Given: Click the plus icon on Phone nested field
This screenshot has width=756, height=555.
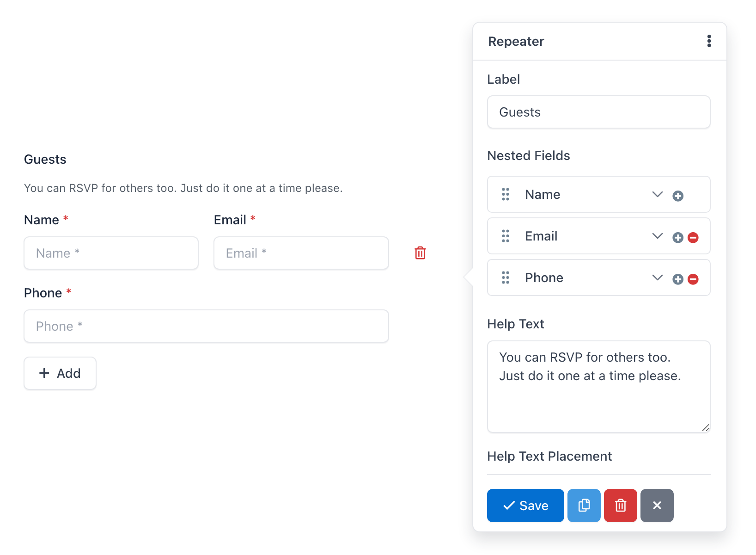Looking at the screenshot, I should pyautogui.click(x=678, y=279).
